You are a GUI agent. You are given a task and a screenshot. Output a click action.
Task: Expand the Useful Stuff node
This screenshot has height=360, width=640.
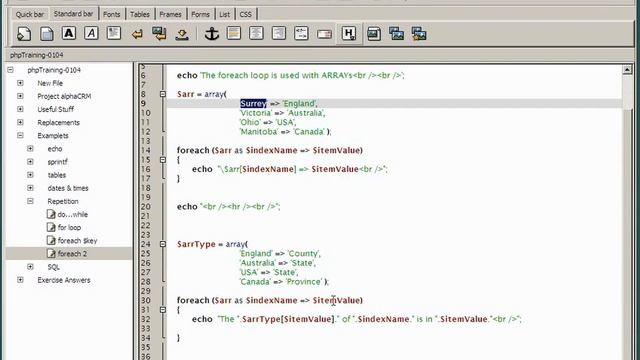[x=20, y=109]
